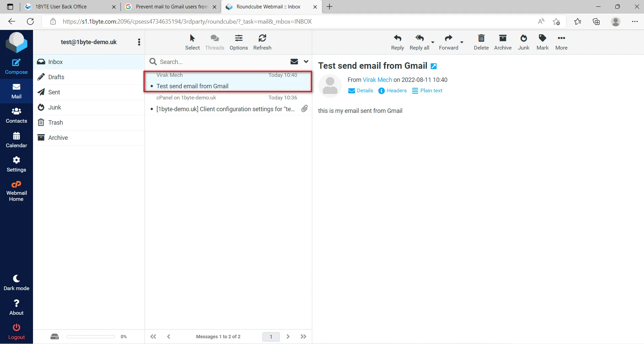Expand Reply all options arrow
The image size is (644, 344).
pos(433,42)
